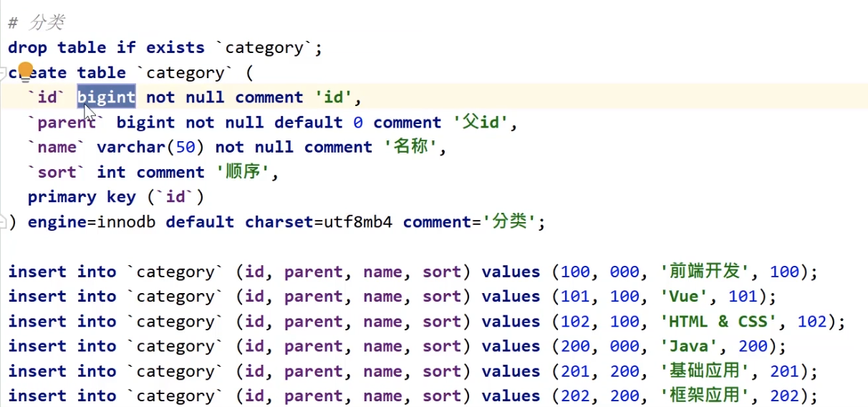Click 'charset' keyword on the engine line

point(279,222)
